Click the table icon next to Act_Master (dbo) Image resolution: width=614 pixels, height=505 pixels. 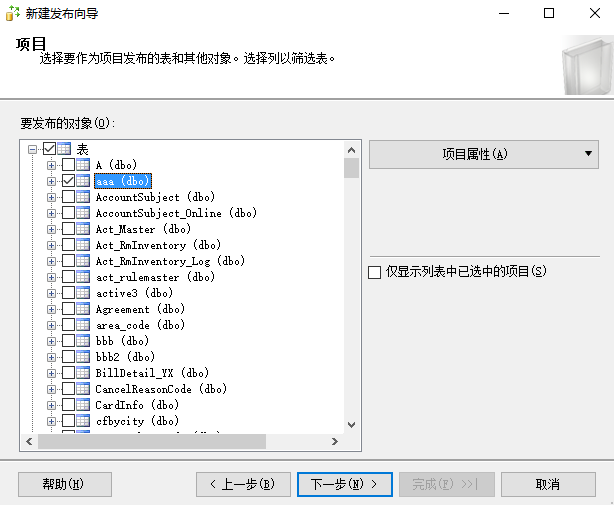84,229
